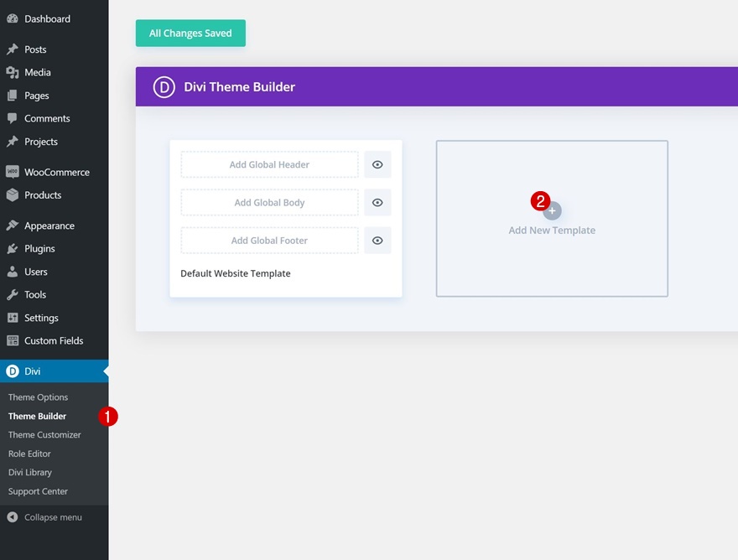Open Theme Options submenu link
The image size is (738, 560).
click(38, 397)
